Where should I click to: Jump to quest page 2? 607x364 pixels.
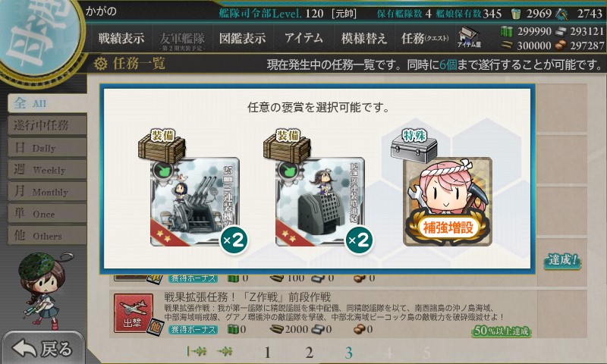click(x=309, y=353)
